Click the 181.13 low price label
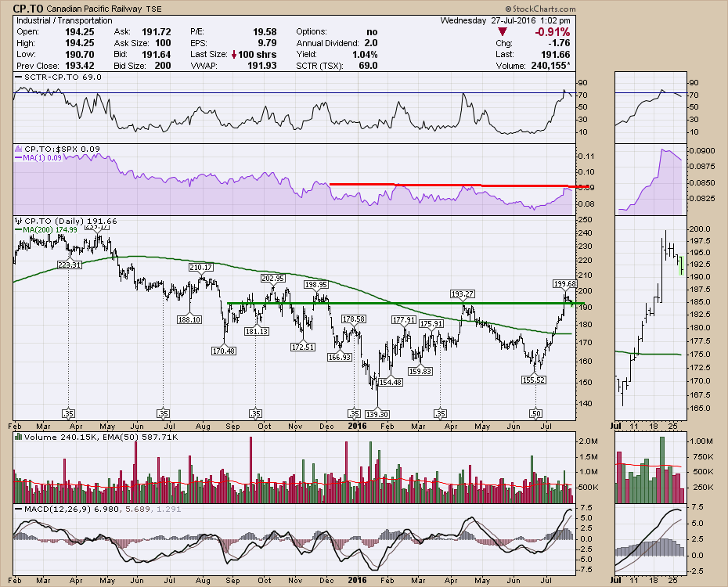 [x=257, y=331]
